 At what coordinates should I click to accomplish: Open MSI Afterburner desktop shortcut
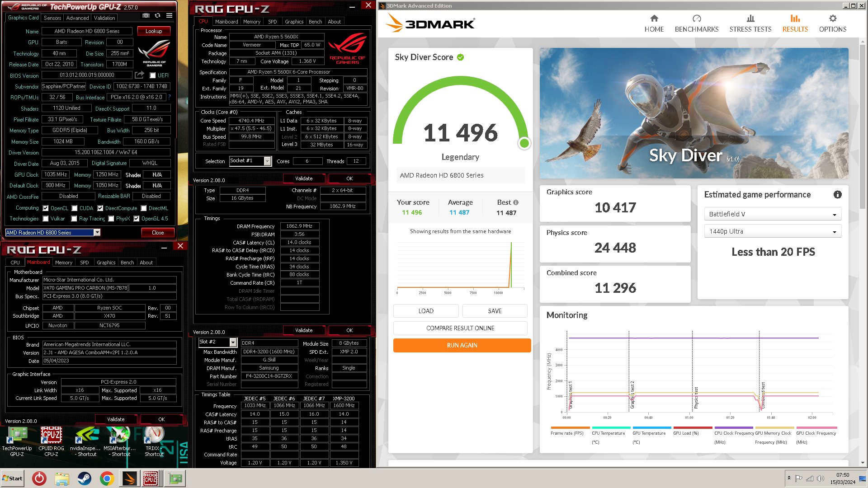[x=120, y=441]
